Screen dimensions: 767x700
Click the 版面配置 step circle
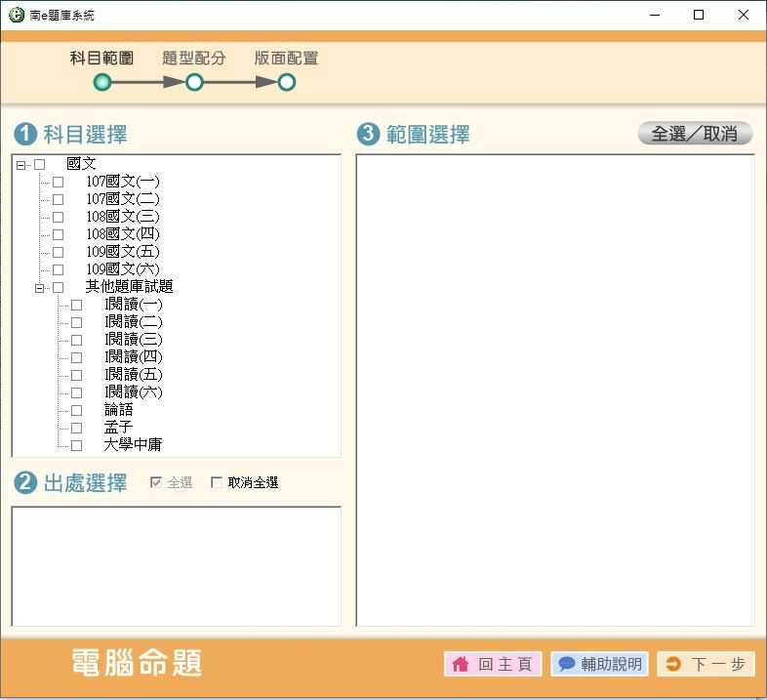(287, 82)
